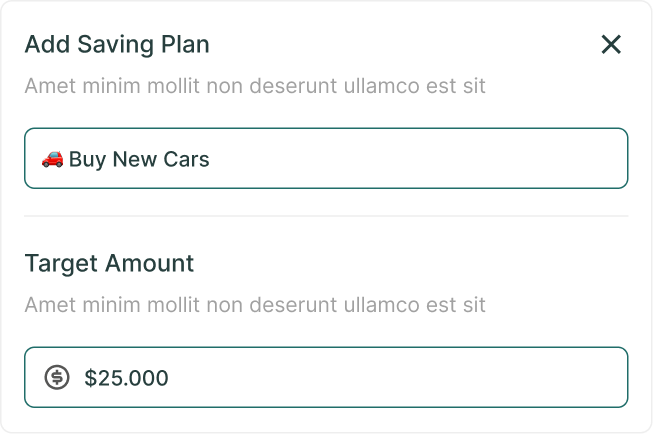
Task: Click the description under Add Saving Plan
Action: 255,85
